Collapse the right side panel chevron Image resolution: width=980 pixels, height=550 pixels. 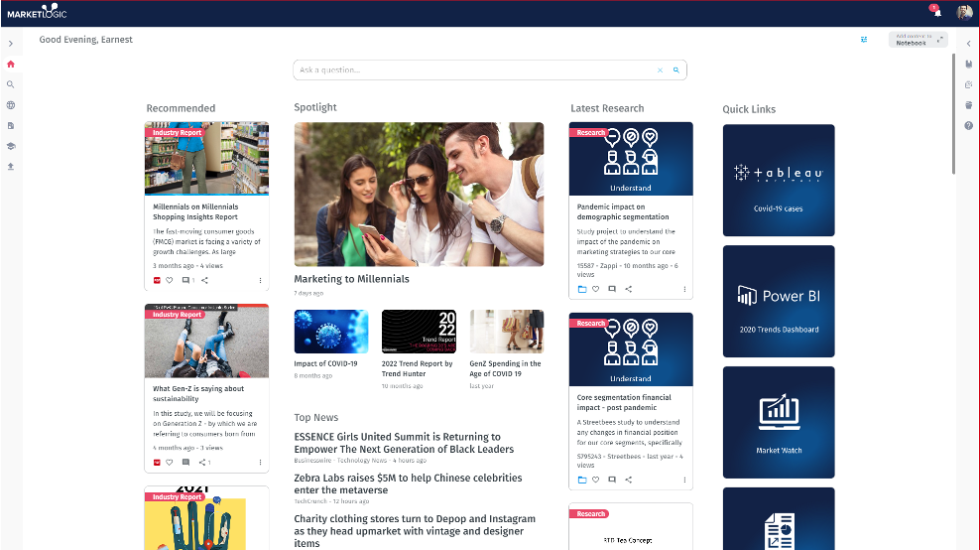968,44
